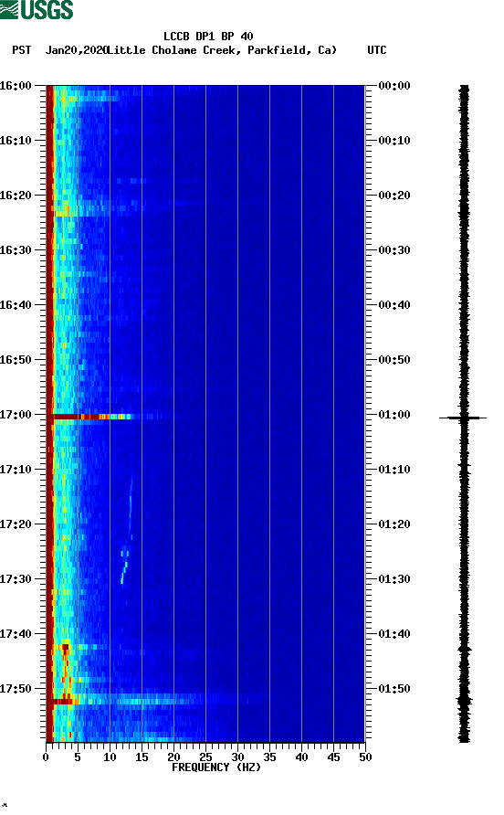Screen dimensions: 504x815
Task: Click the "45" frequency tick label
Action: 333,757
